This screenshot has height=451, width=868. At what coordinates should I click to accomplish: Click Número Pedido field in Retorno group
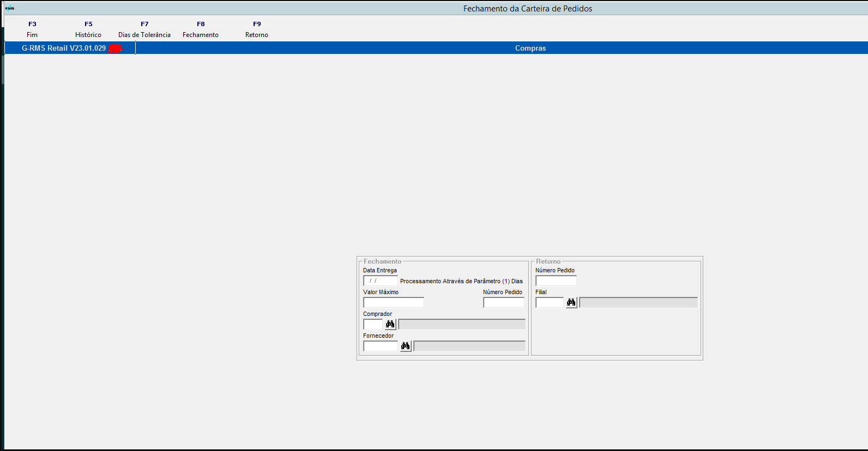[556, 281]
